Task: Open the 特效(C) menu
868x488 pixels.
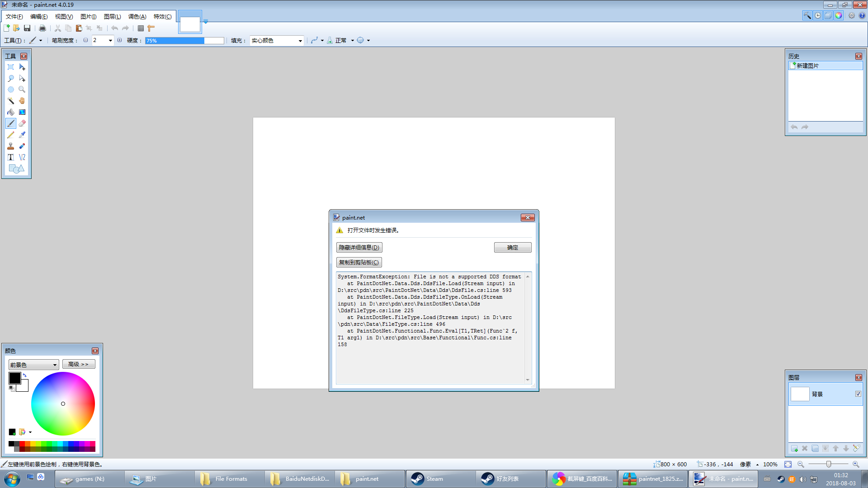Action: coord(162,16)
